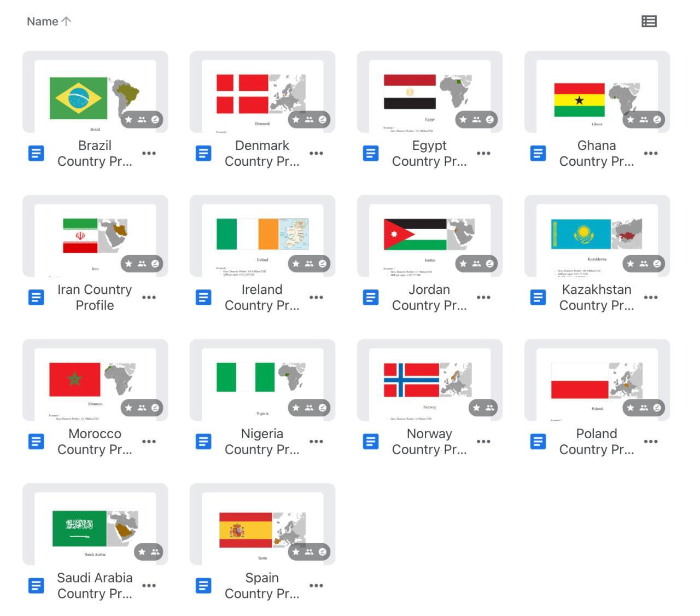700x616 pixels.
Task: Click the Nigeria Country Profile file name
Action: point(262,441)
